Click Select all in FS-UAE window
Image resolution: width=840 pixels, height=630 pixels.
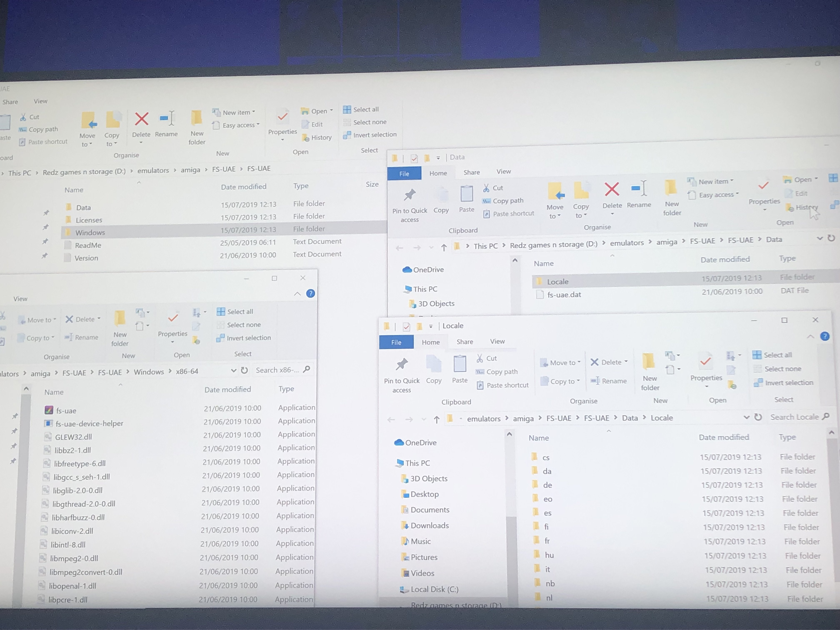361,109
